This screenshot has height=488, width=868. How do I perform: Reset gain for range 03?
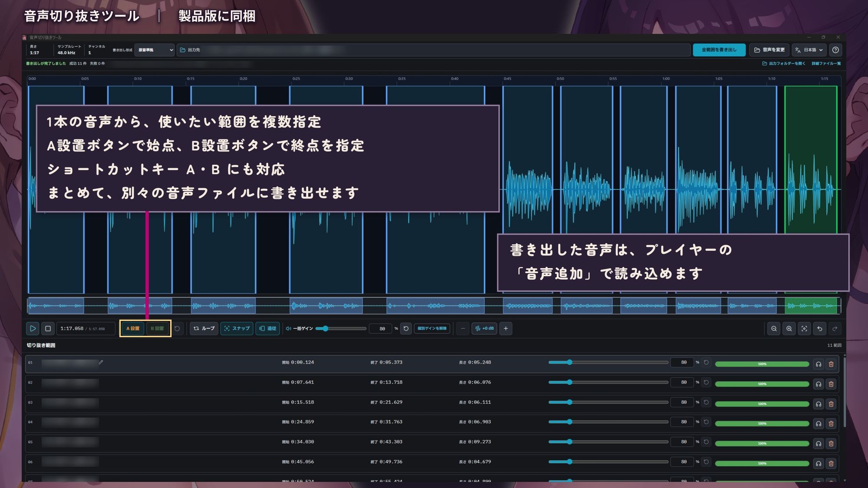click(706, 402)
